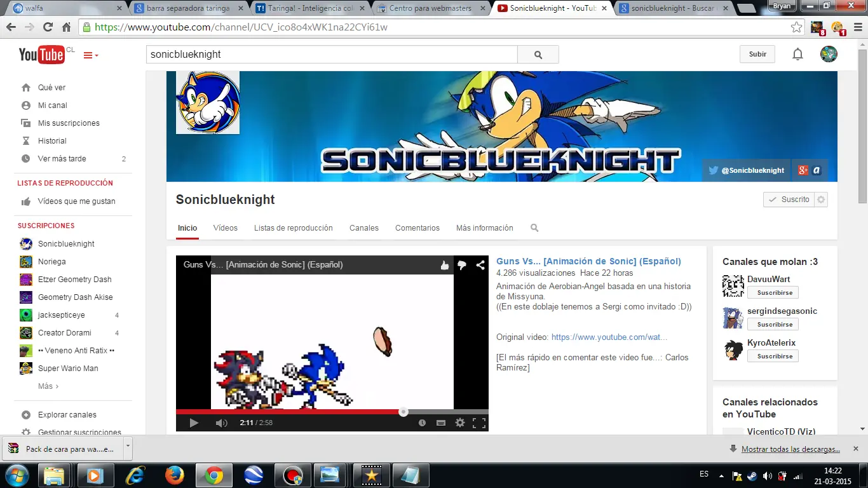Switch to the walfa browser tab
The image size is (868, 488).
click(67, 8)
